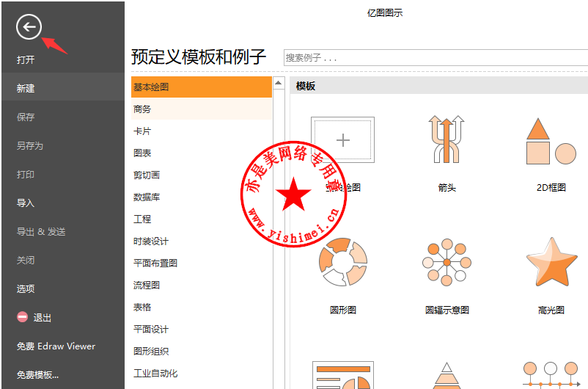Select 商务 category
This screenshot has height=389, width=588.
(202, 109)
